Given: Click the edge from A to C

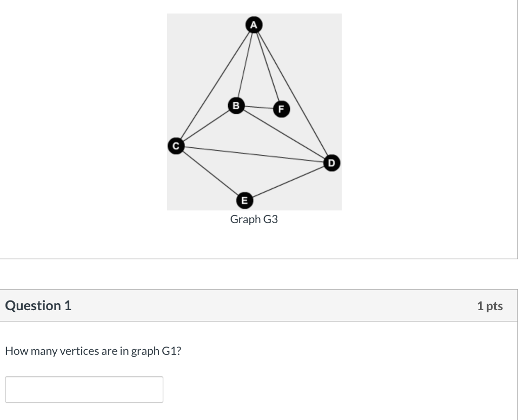Looking at the screenshot, I should point(214,85).
